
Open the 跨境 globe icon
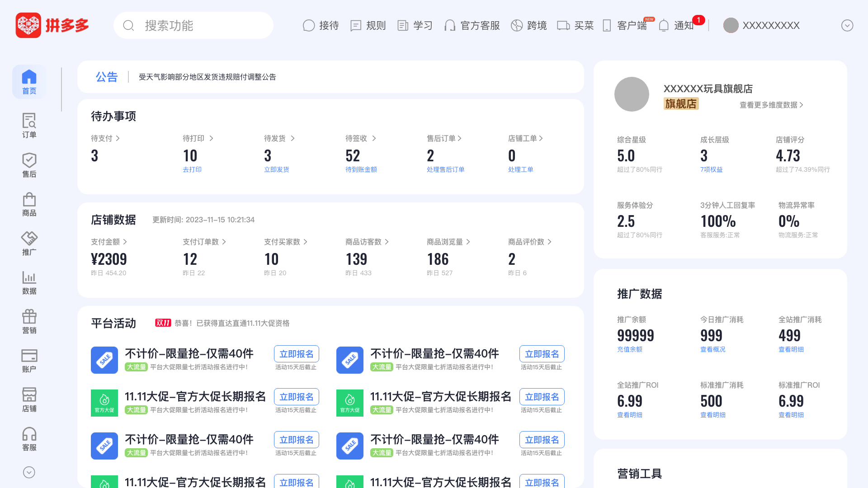[x=517, y=26]
